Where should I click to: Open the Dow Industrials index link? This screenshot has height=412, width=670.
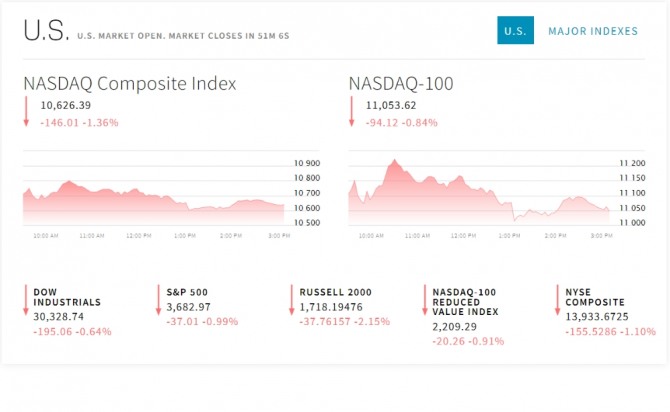(x=67, y=296)
